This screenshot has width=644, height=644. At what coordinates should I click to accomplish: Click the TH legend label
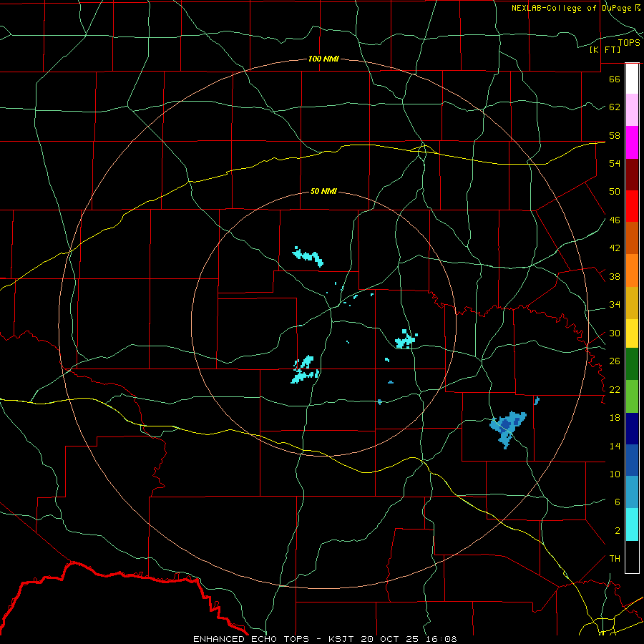615,559
